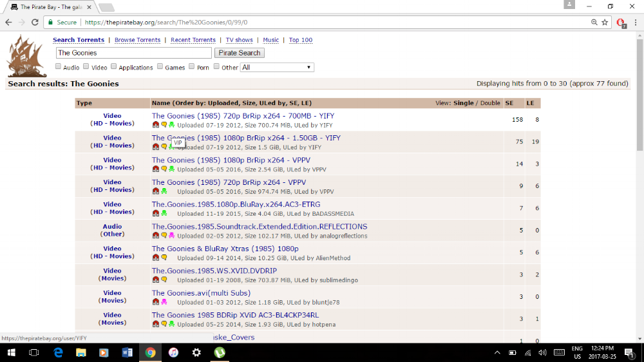Open uploader analogreflections profile link
644x362 pixels.
pos(343,236)
